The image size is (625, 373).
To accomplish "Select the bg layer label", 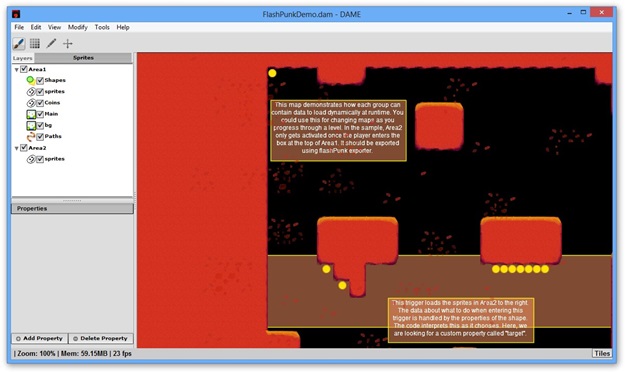I will [48, 125].
